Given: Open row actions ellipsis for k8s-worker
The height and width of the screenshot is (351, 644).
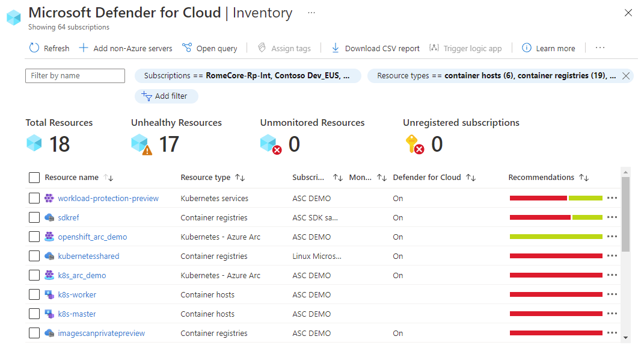Looking at the screenshot, I should pyautogui.click(x=612, y=294).
